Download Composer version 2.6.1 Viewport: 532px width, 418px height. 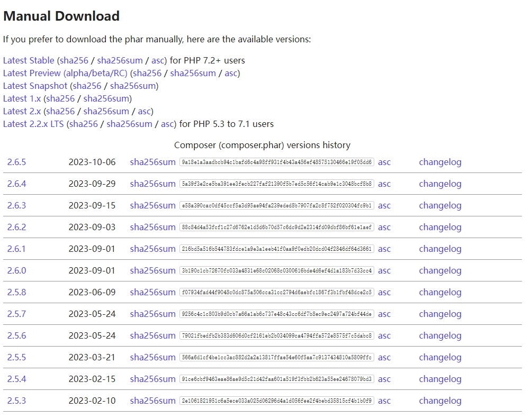16,249
